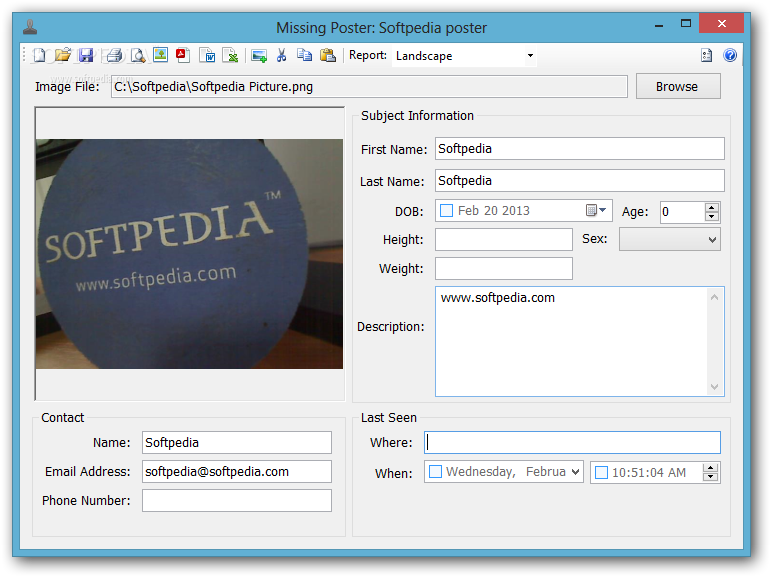Minimize the Missing Poster window
Screen dimensions: 771x577
(x=659, y=25)
